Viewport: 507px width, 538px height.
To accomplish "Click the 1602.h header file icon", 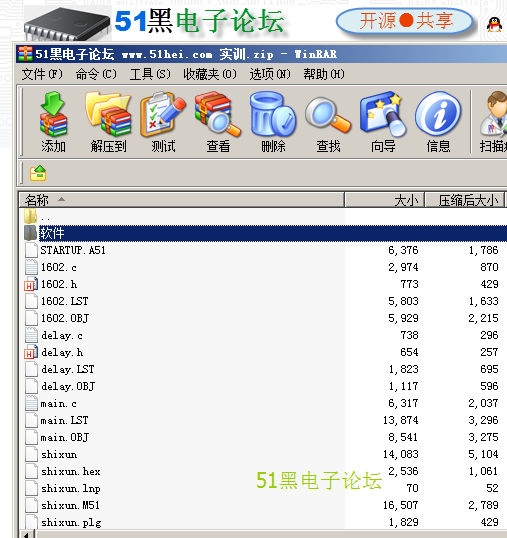I will tap(31, 284).
